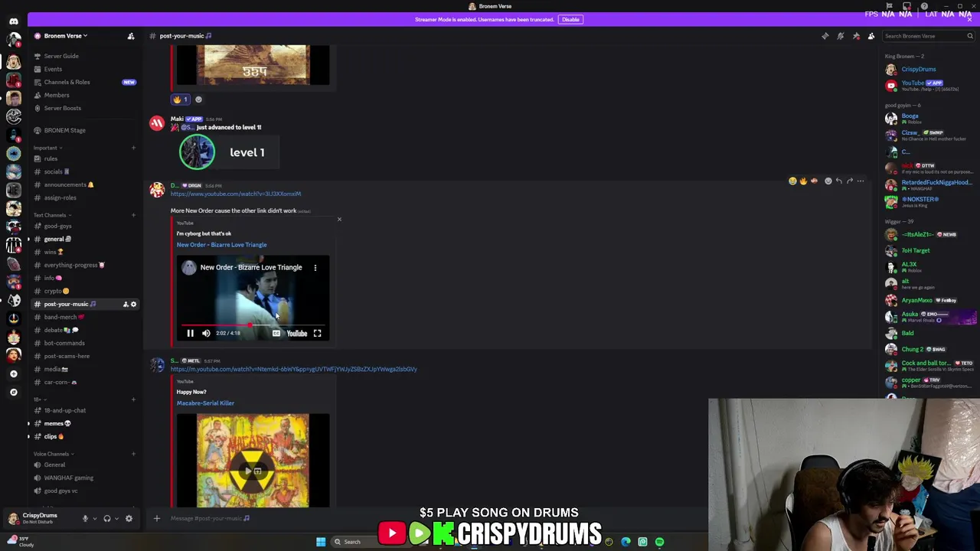The width and height of the screenshot is (980, 551).
Task: Add fire emoji reaction on hovered message
Action: point(803,181)
